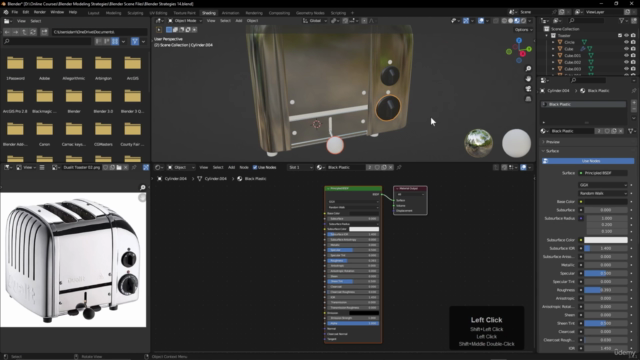
Task: Open node editor Add menu
Action: click(231, 167)
